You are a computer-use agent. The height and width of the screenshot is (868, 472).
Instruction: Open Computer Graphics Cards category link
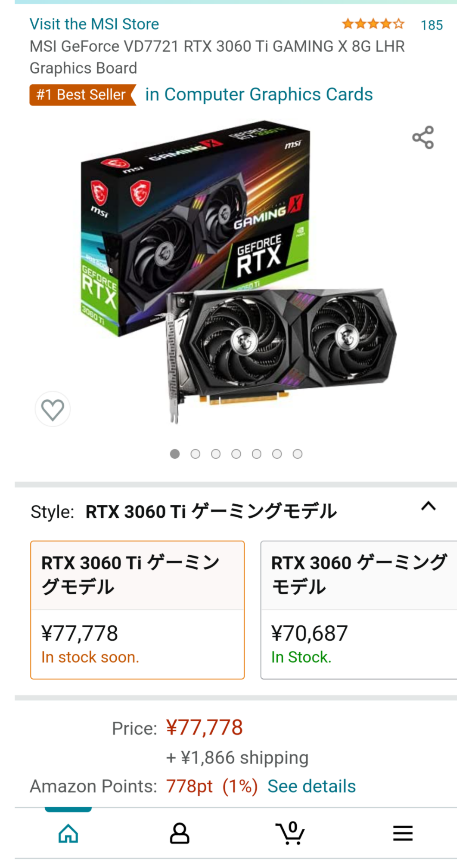259,95
